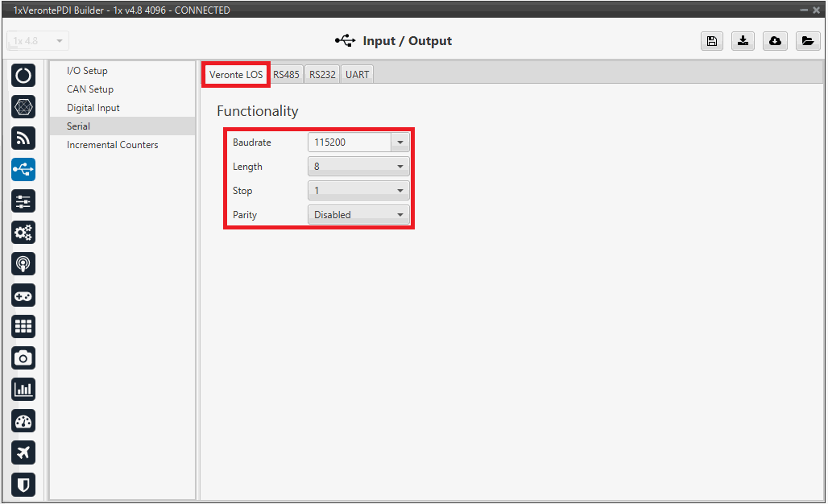828x504 pixels.
Task: Select I/O Setup in the side list
Action: pos(122,71)
